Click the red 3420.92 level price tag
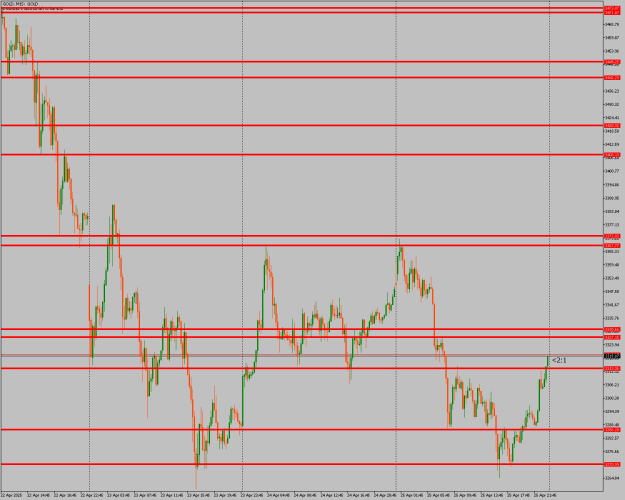Image resolution: width=625 pixels, height=500 pixels. 612,126
